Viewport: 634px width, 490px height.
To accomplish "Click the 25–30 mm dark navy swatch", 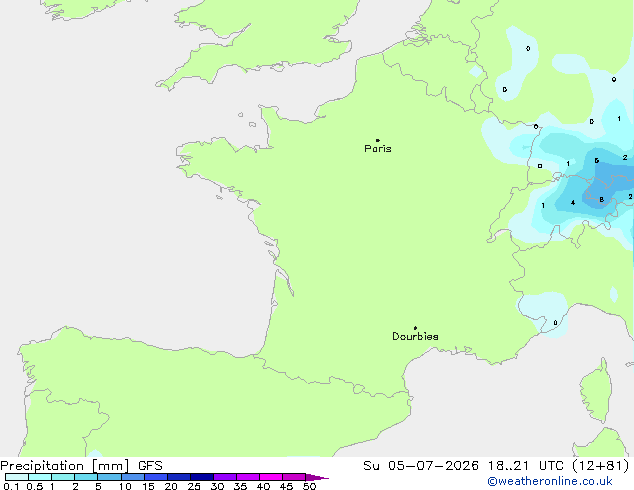I will (202, 477).
